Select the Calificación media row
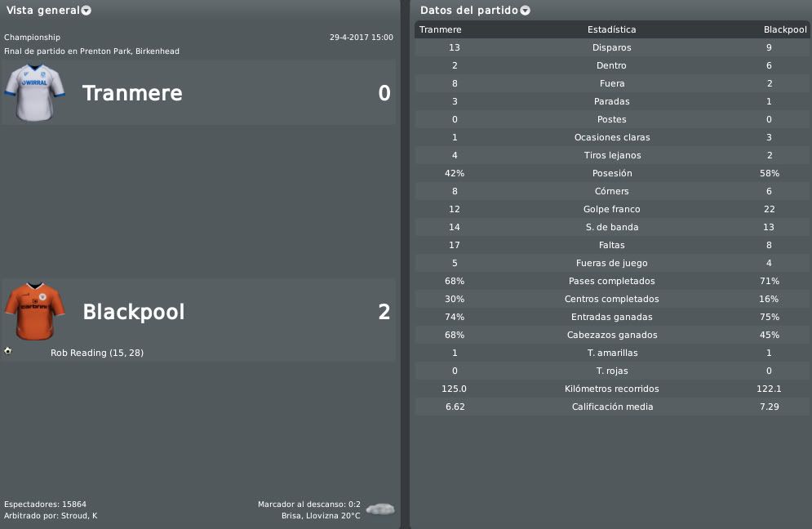Viewport: 812px width, 529px height. pyautogui.click(x=612, y=407)
